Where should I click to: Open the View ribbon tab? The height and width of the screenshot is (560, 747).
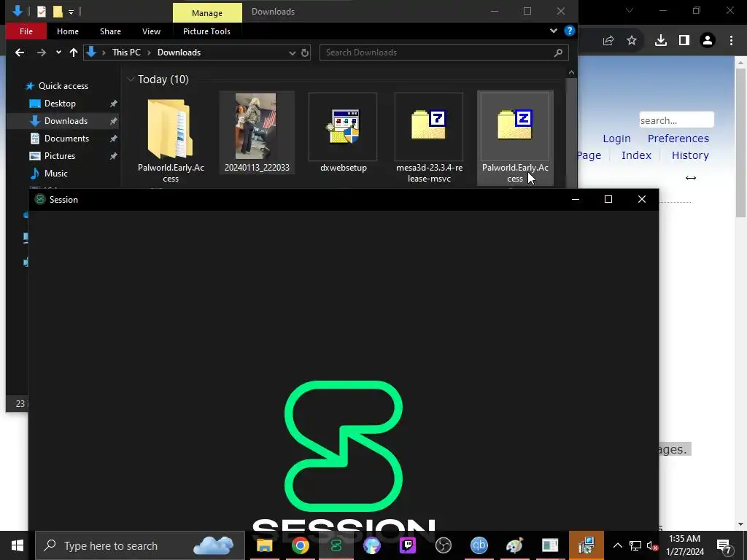(x=151, y=31)
